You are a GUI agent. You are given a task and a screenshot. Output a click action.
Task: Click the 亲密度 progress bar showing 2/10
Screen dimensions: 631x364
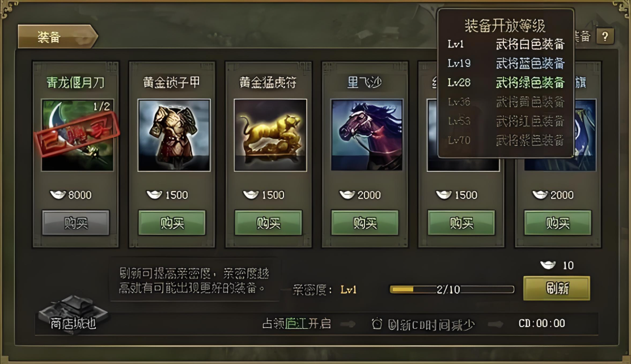tap(452, 290)
